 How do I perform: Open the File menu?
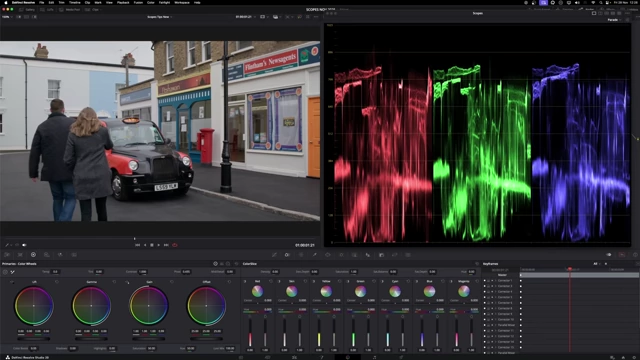click(x=41, y=2)
